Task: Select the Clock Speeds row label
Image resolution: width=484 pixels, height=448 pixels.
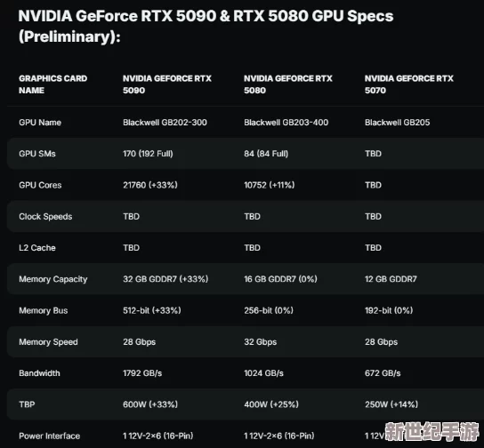Action: pos(45,217)
